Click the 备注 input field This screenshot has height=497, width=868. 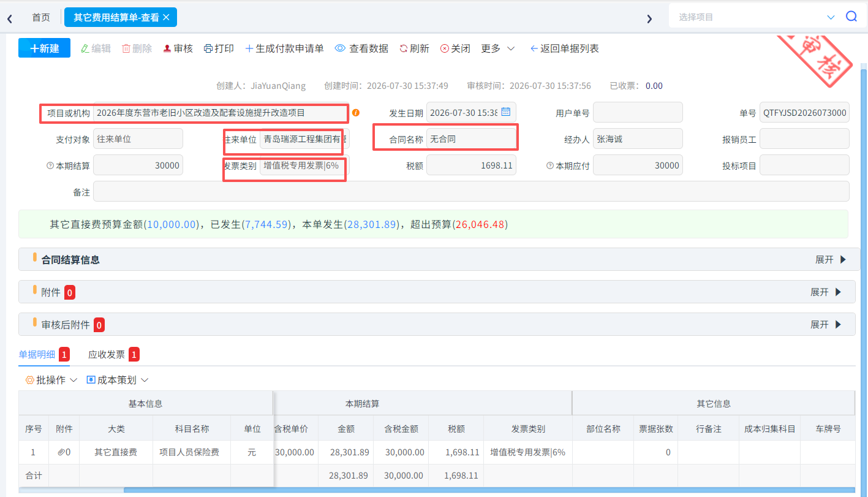coord(471,191)
